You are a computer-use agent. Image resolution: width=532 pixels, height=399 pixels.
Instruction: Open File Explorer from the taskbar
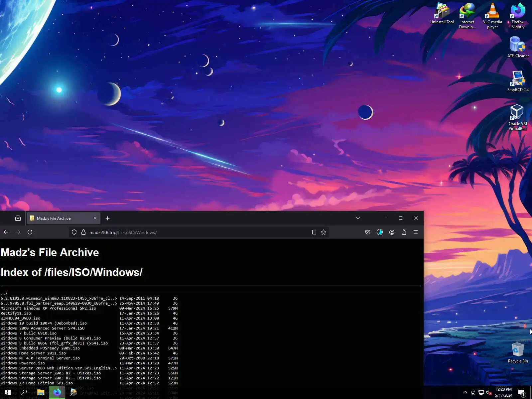point(41,392)
